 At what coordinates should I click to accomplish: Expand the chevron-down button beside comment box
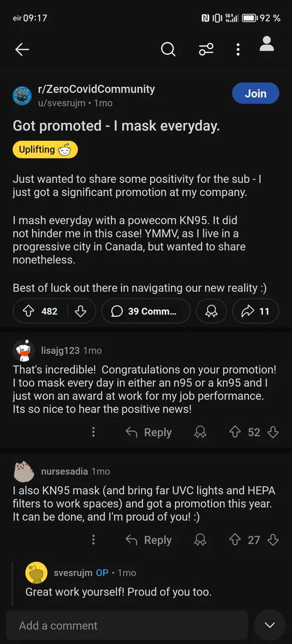(270, 625)
